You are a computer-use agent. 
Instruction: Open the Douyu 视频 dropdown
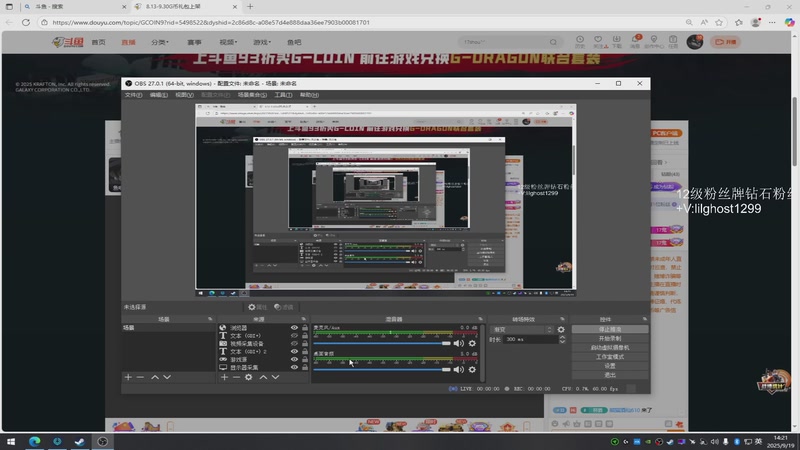[228, 42]
